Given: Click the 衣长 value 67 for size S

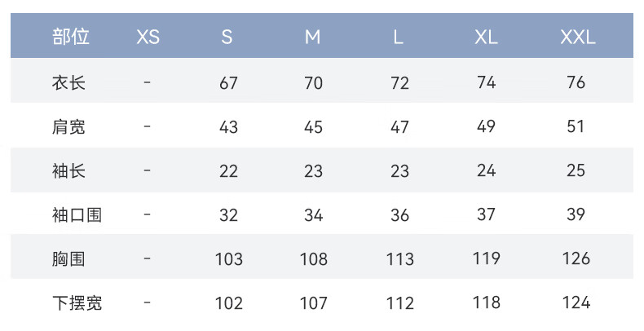Looking at the screenshot, I should tap(228, 83).
